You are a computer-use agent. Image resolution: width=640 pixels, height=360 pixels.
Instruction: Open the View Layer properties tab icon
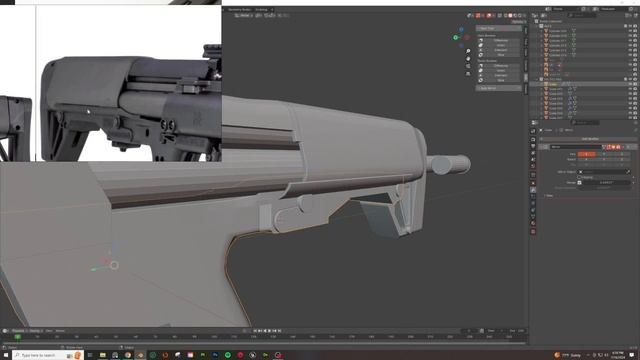533,153
